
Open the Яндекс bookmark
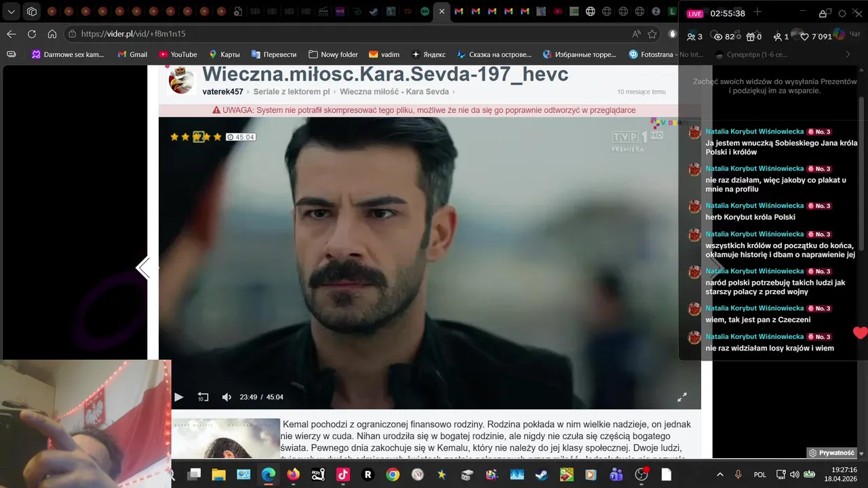(x=429, y=54)
